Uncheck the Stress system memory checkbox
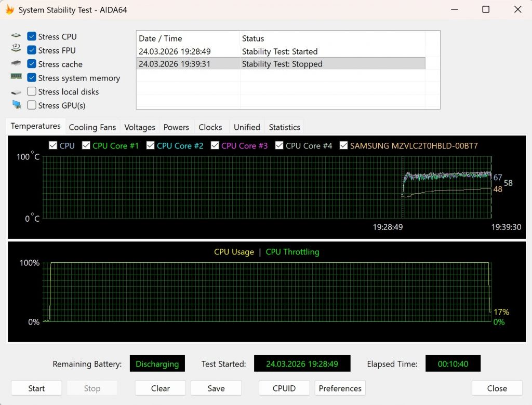Image resolution: width=532 pixels, height=405 pixels. pos(32,78)
